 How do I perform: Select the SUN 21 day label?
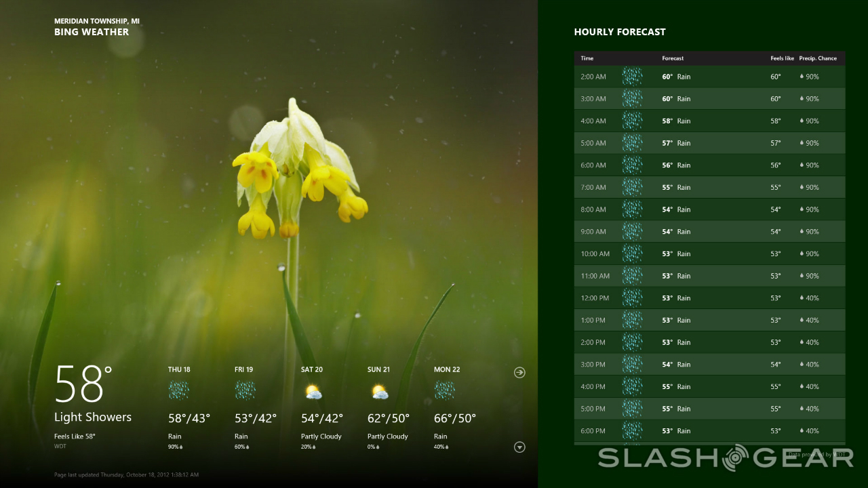378,369
